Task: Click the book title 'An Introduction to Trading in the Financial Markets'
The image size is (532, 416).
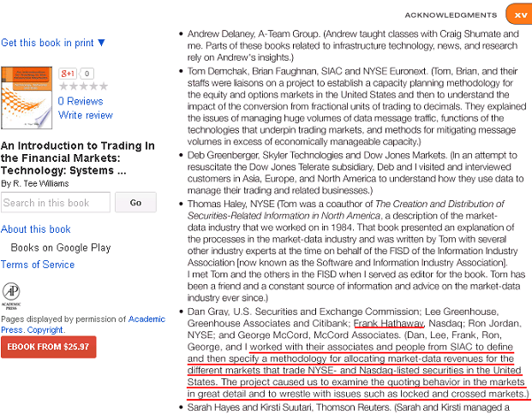Action: tap(78, 158)
